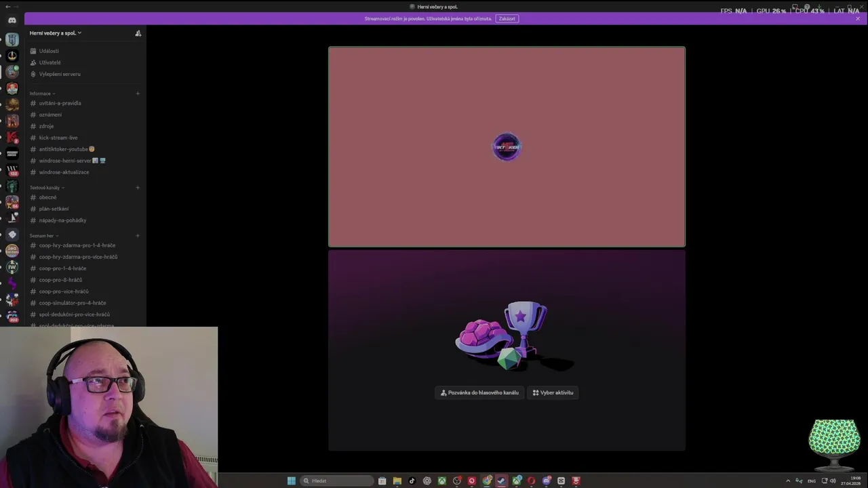Screen dimensions: 868x488
Task: Open the taskbar clock and date
Action: pyautogui.click(x=851, y=481)
